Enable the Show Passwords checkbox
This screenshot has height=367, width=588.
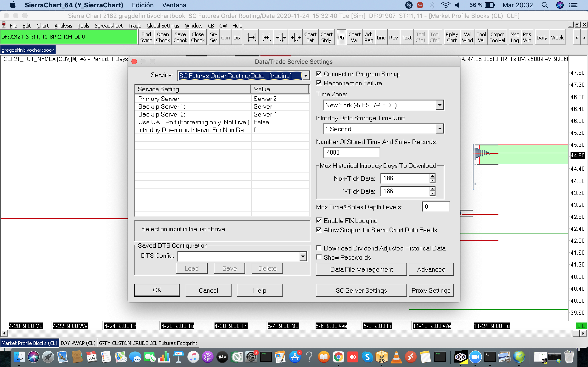319,257
